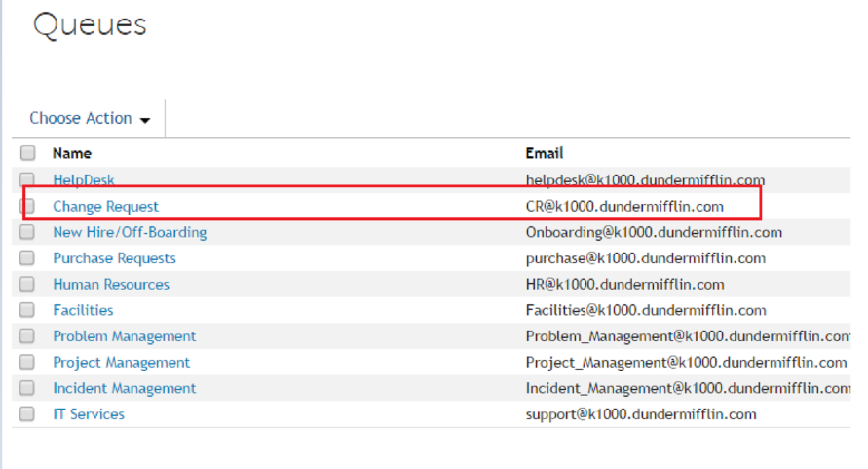Go to the Purchase Requests queue
This screenshot has height=469, width=868.
(x=114, y=258)
